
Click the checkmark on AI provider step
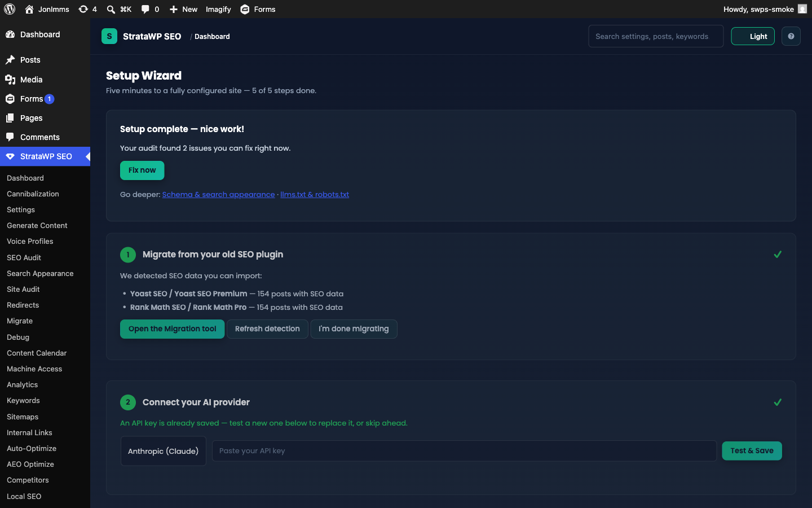[778, 402]
